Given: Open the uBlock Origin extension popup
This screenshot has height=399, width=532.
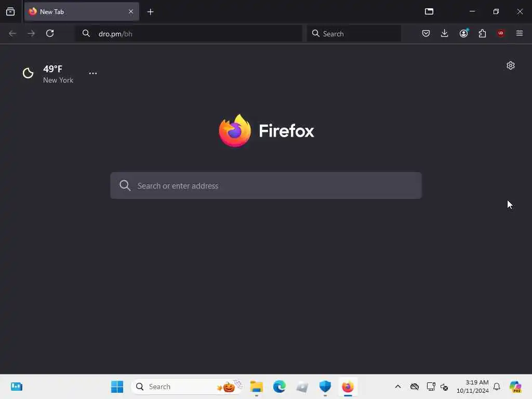Looking at the screenshot, I should point(501,33).
